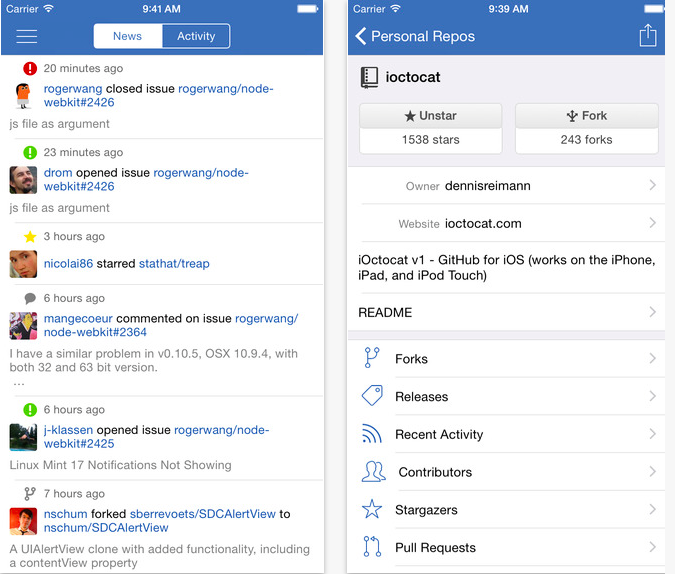Open the stathat/treap repository link
This screenshot has height=574, width=675.
[174, 264]
